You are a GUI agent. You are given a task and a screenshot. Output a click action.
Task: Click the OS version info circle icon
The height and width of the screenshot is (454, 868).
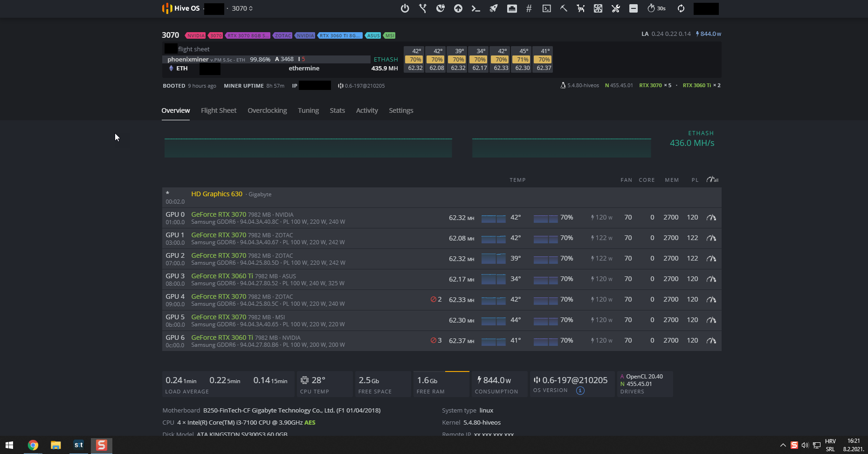coord(580,391)
